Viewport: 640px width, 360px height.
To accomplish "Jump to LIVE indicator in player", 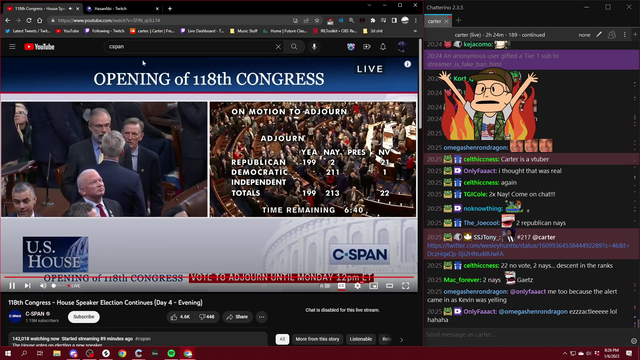I will [74, 286].
